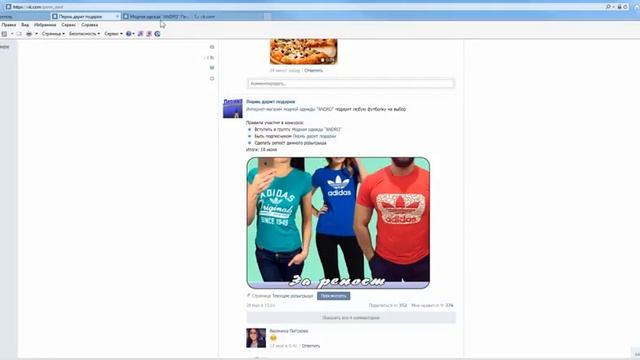Expand the printer dropdown arrow

coord(36,34)
